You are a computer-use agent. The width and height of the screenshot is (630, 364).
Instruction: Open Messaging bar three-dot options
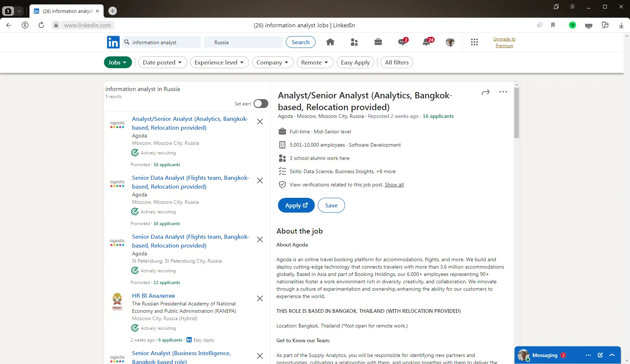[588, 355]
